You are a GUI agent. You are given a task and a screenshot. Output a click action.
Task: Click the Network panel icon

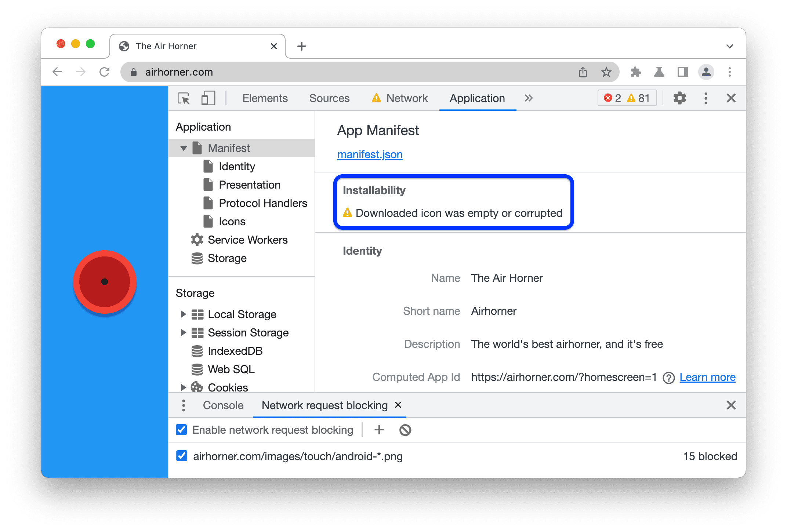coord(406,99)
